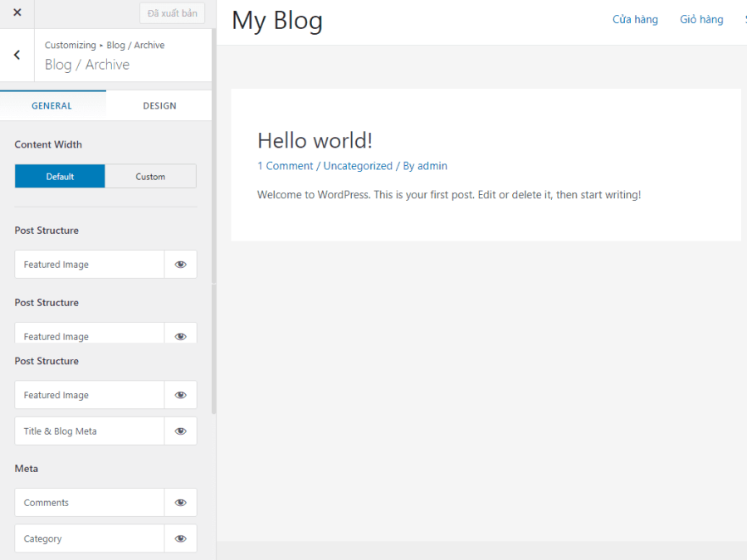Select the Title & Blog Meta row label

(61, 431)
